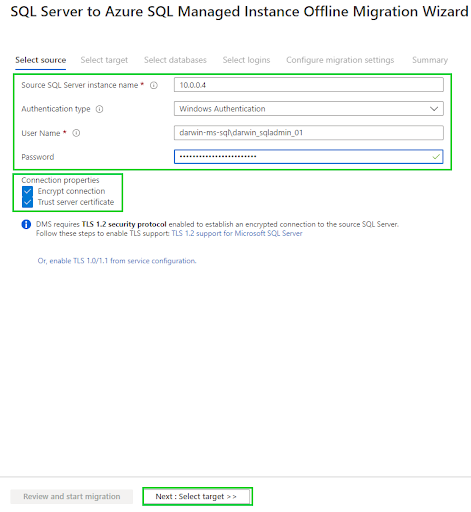Focus the Source SQL Server instance name field
Viewport: 471px width, 512px height.
coord(309,85)
